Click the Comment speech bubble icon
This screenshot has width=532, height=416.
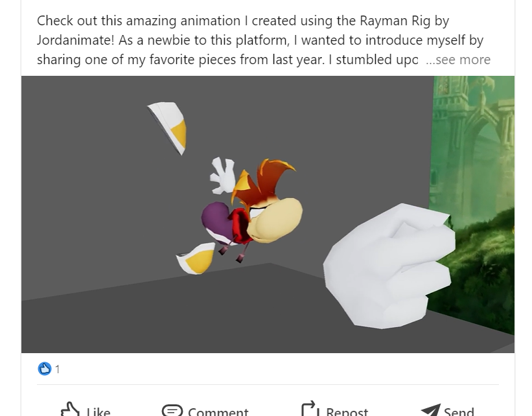172,410
